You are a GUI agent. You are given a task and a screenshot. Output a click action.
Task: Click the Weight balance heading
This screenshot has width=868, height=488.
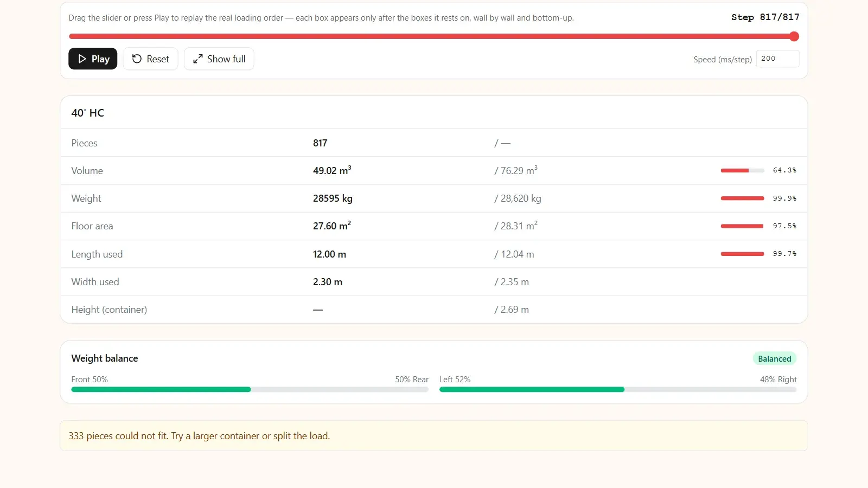point(105,358)
